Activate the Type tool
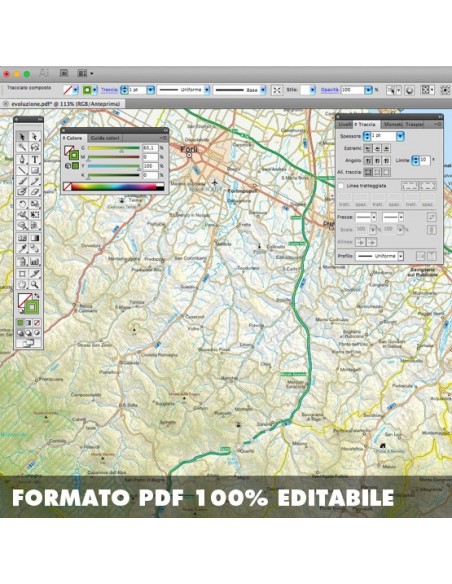The image size is (452, 584). 35,160
